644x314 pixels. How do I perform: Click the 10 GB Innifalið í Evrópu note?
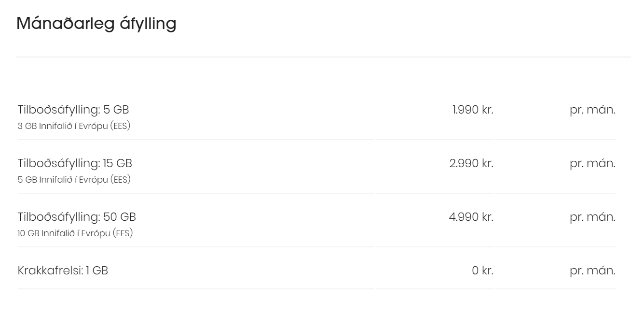[75, 233]
